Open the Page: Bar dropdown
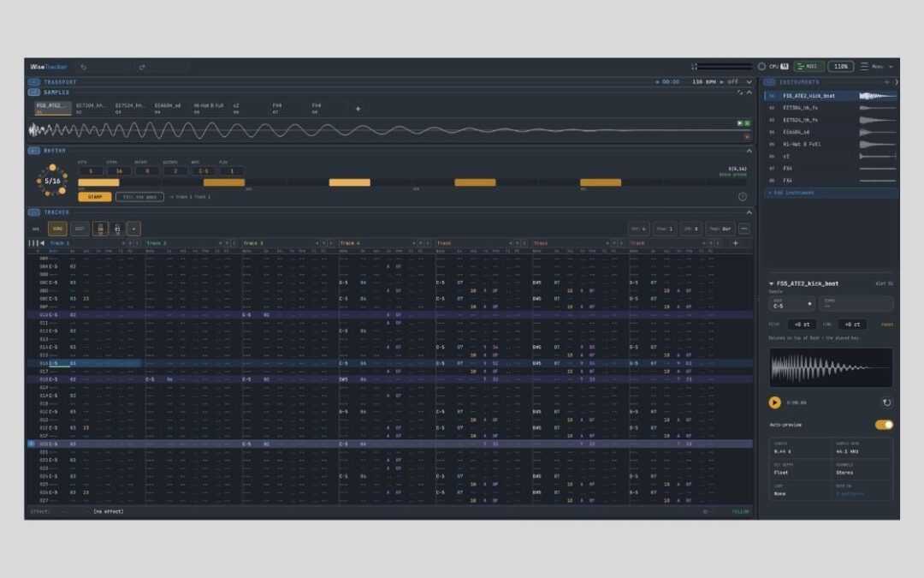The image size is (924, 578). coord(720,229)
